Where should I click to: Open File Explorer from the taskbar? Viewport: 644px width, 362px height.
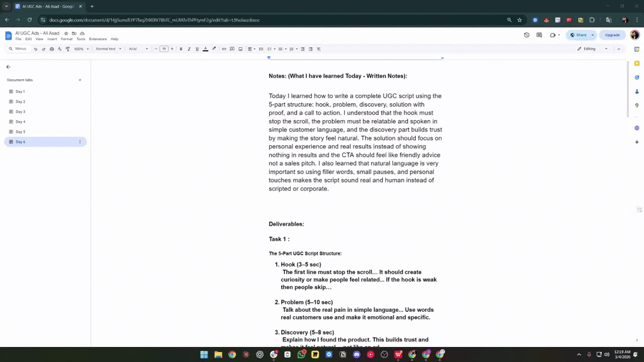[218, 354]
